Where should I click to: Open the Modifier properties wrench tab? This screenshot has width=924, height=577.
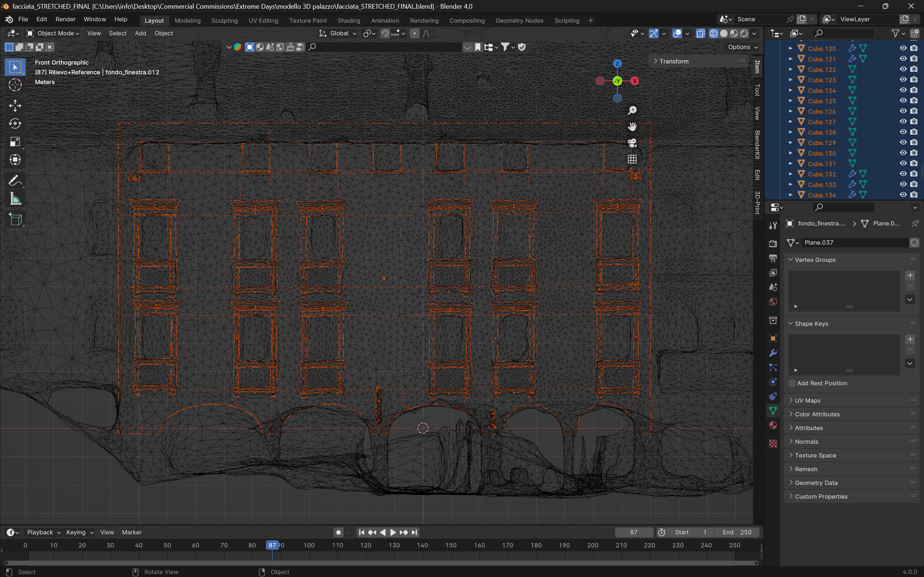tap(773, 353)
